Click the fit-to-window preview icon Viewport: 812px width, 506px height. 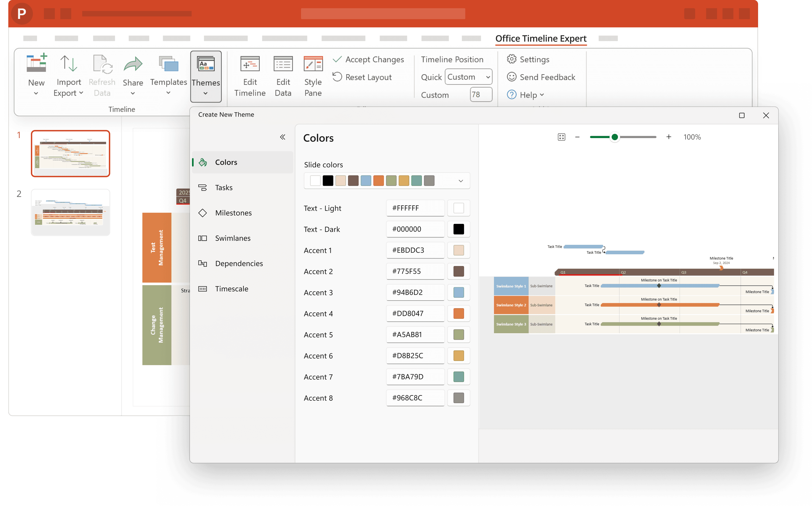(x=561, y=137)
